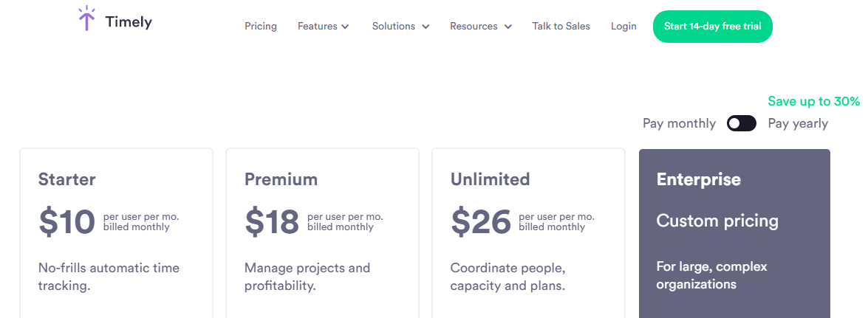Click the Timely purple logo icon

click(x=87, y=19)
